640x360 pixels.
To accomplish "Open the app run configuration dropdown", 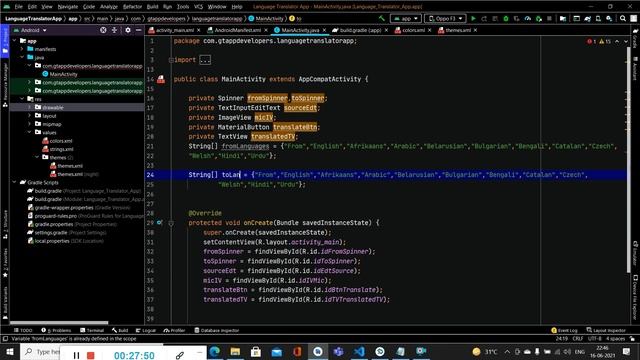I will point(406,18).
